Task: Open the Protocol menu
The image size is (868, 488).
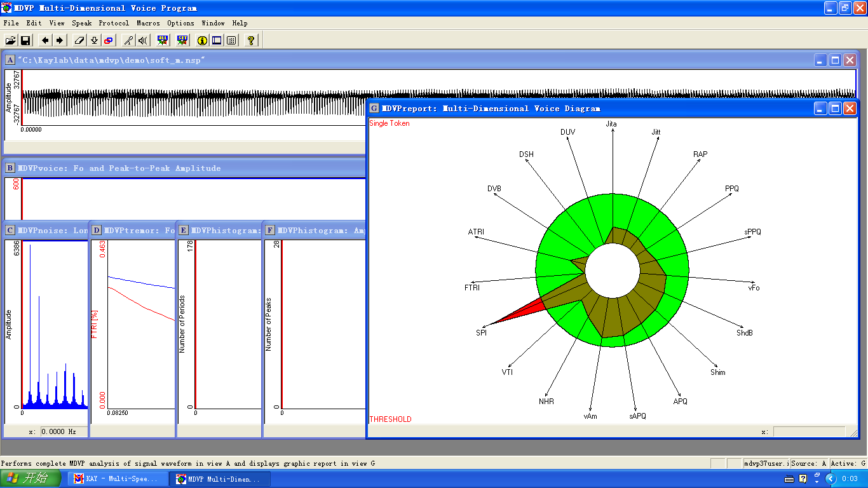Action: (114, 23)
